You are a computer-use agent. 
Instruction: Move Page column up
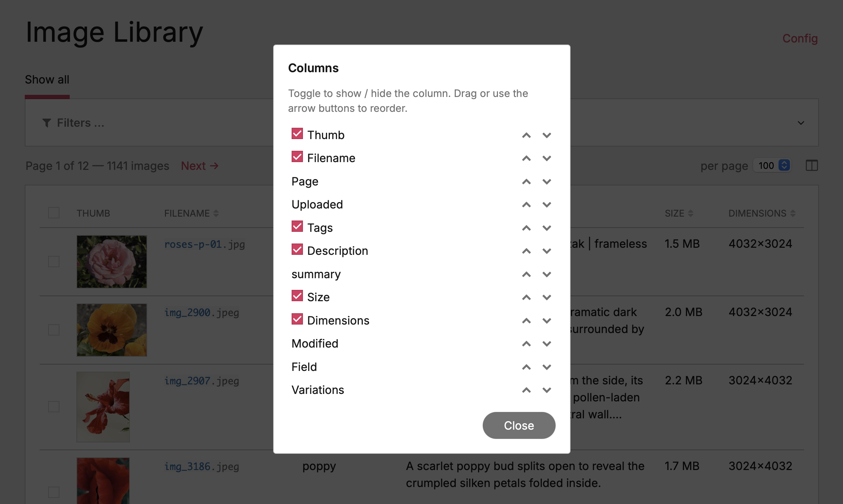[x=526, y=182]
